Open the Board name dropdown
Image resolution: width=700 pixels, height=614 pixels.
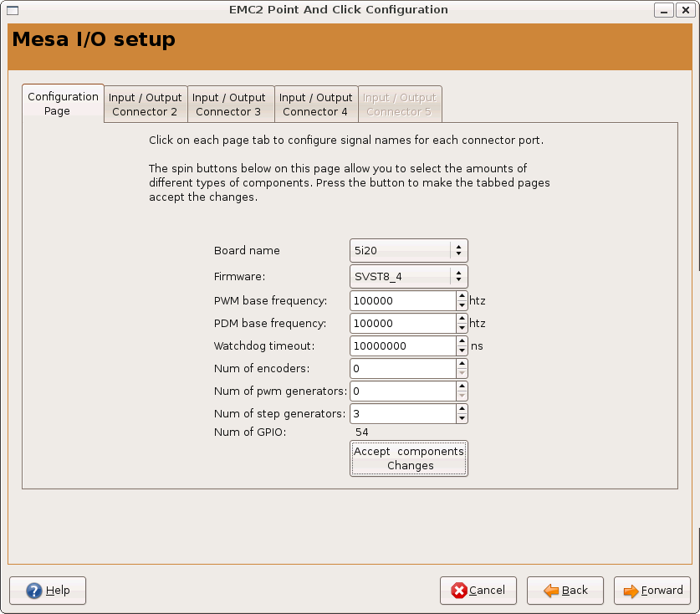408,251
